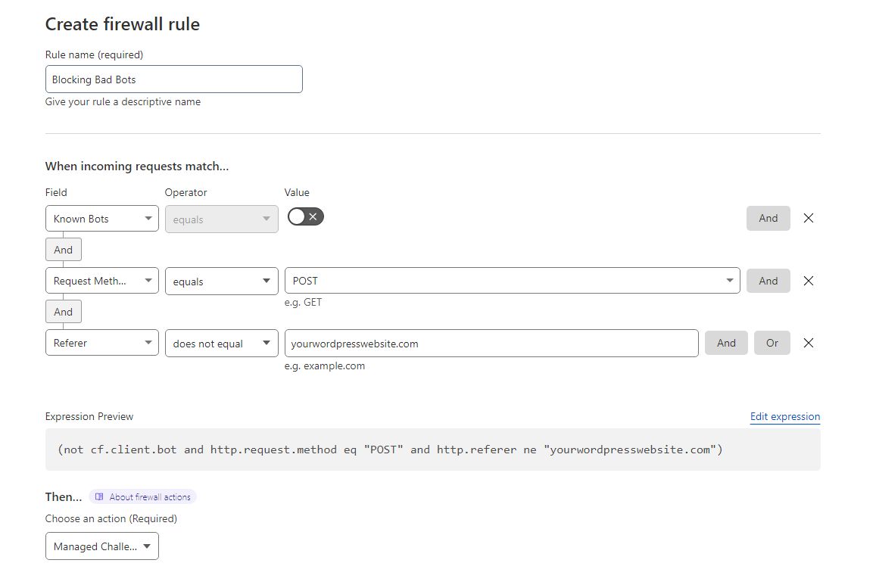
Task: Click the 'e.g. GET' hint text
Action: pos(303,302)
